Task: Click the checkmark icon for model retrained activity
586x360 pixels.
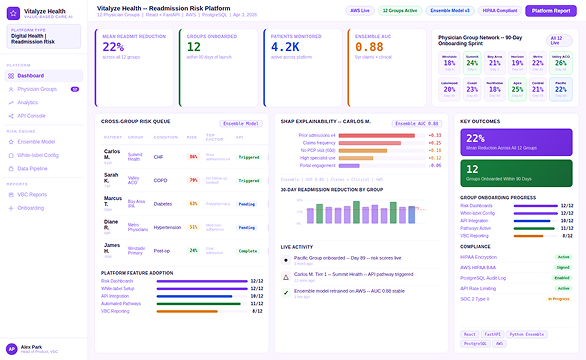Action: tap(286, 293)
